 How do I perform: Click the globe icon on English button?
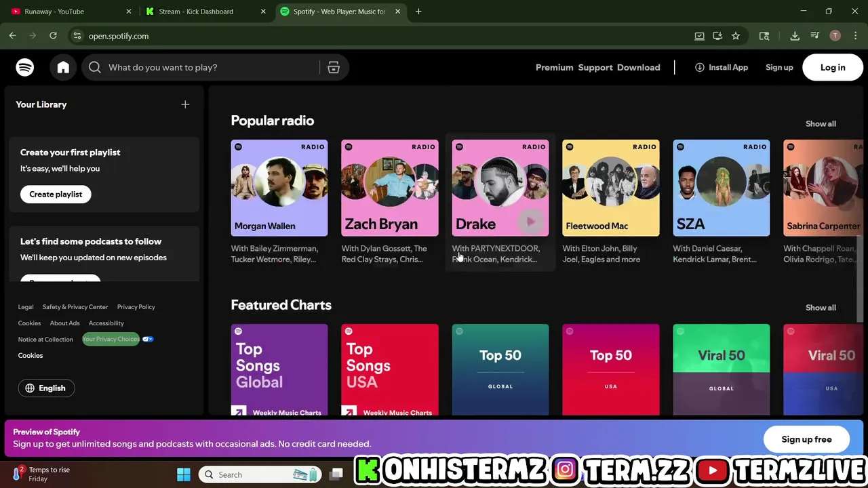pyautogui.click(x=30, y=388)
